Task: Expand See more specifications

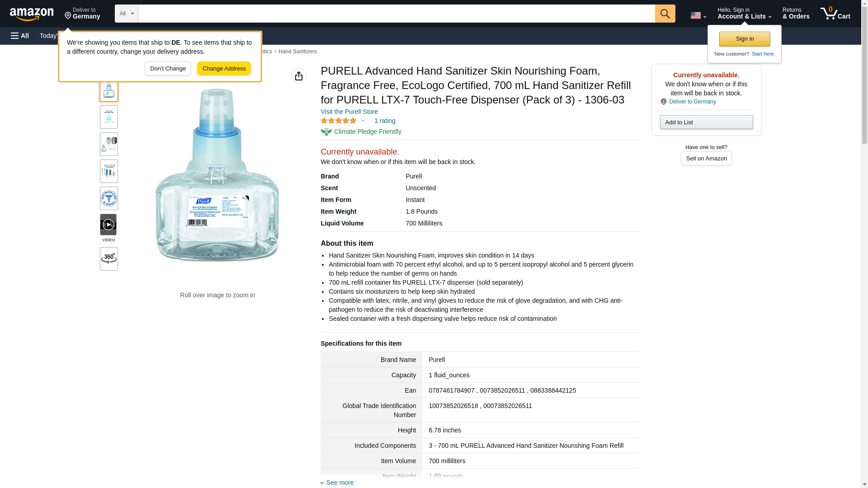Action: pyautogui.click(x=340, y=483)
